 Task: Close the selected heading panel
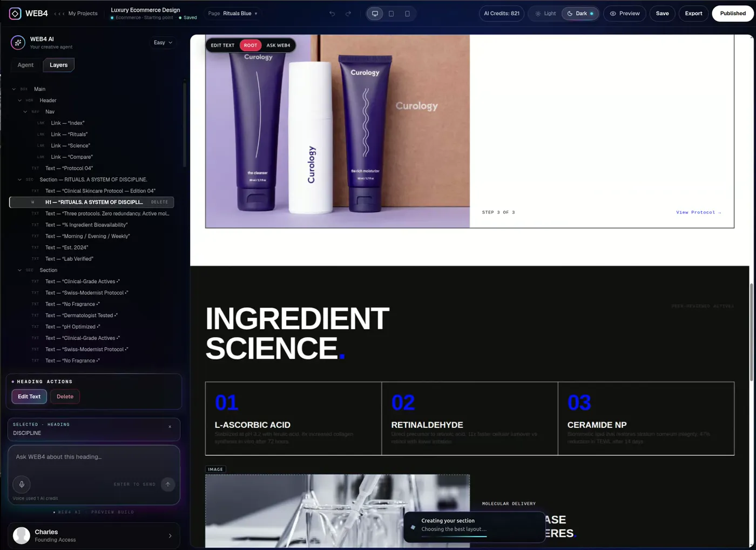coord(170,427)
